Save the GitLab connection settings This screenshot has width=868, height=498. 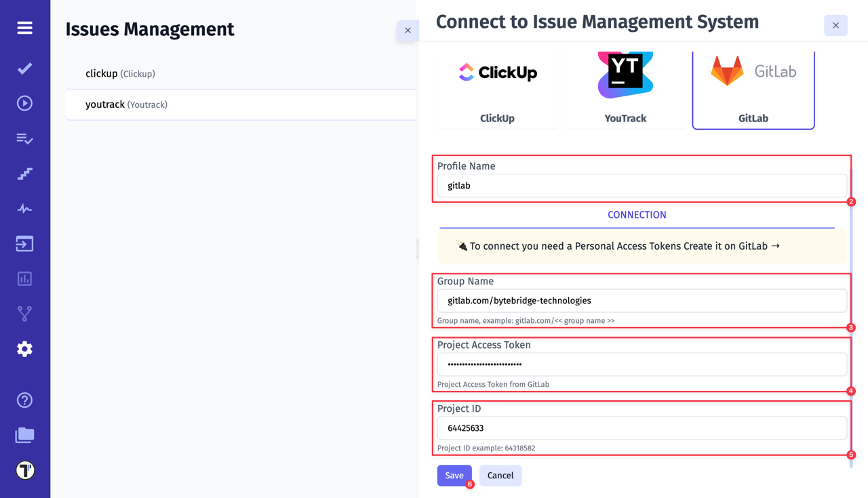(454, 476)
